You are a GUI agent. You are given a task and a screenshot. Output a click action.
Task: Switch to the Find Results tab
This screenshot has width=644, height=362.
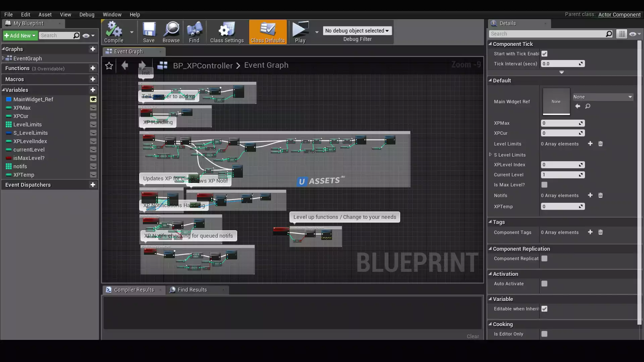(192, 290)
